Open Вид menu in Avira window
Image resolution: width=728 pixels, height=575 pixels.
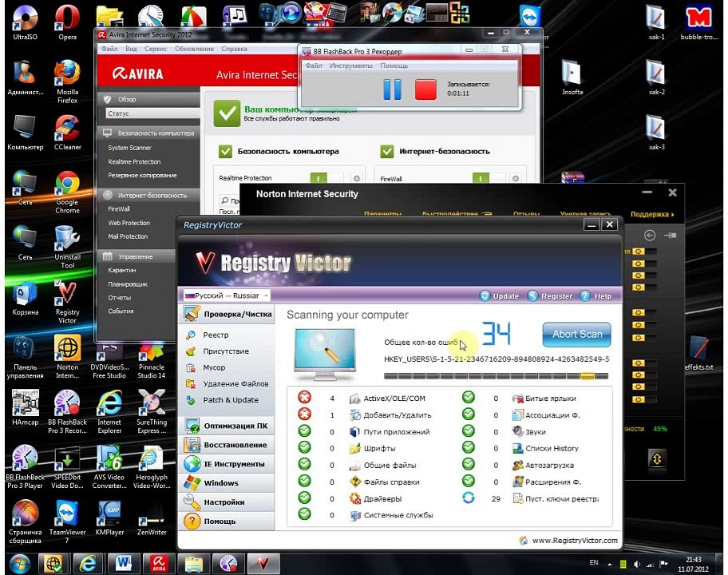click(131, 49)
